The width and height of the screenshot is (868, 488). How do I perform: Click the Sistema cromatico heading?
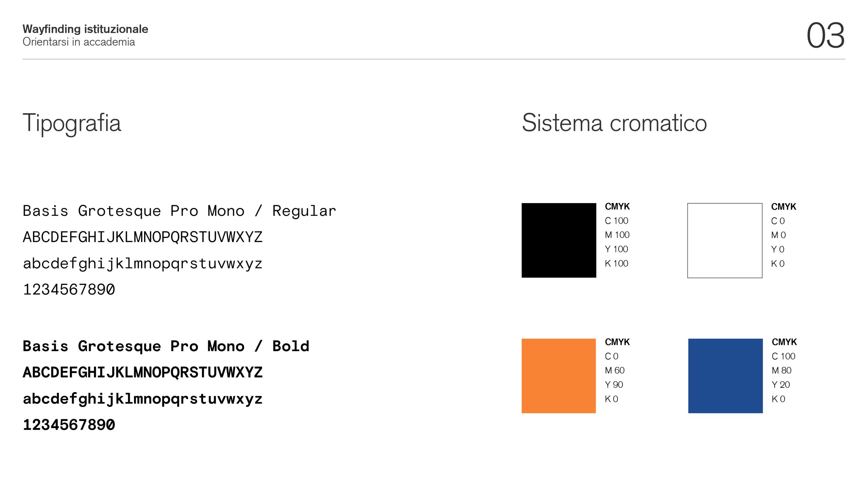click(614, 122)
